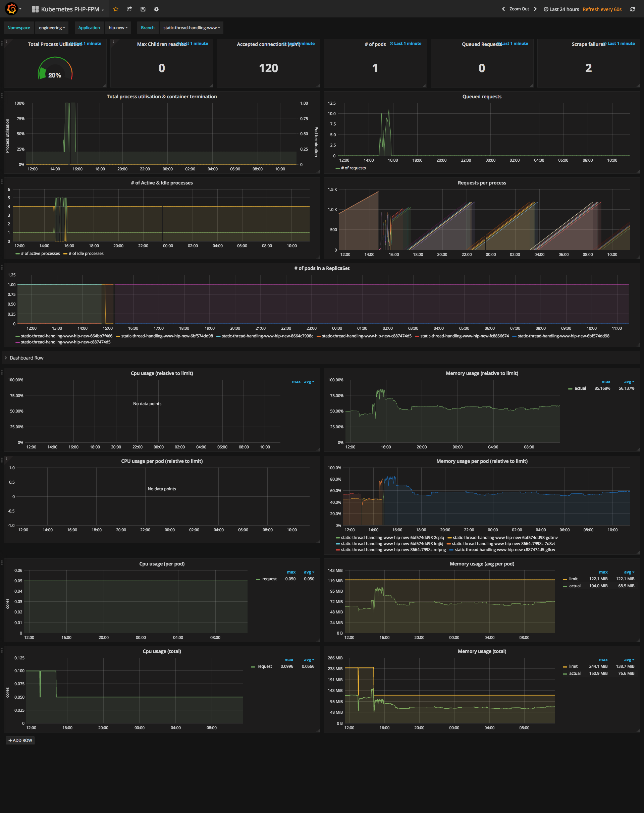Click the Zoom Out button
Image resolution: width=644 pixels, height=813 pixels.
coord(519,9)
